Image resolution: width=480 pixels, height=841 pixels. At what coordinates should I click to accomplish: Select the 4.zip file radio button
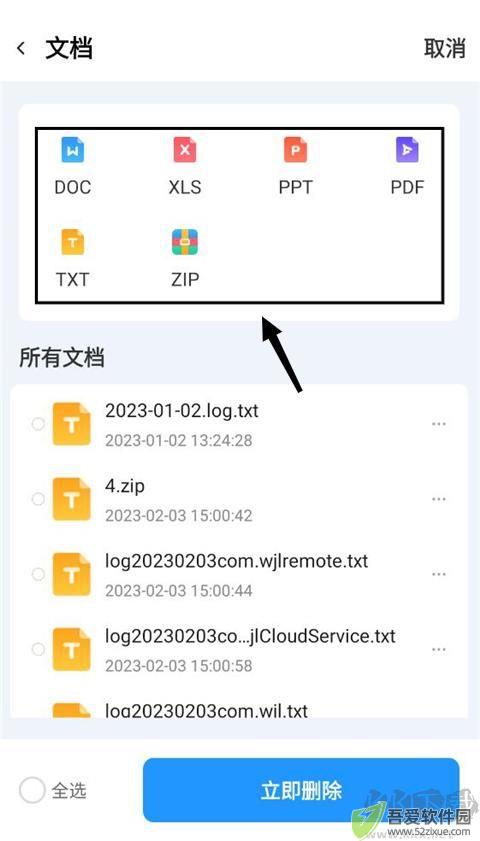(38, 499)
